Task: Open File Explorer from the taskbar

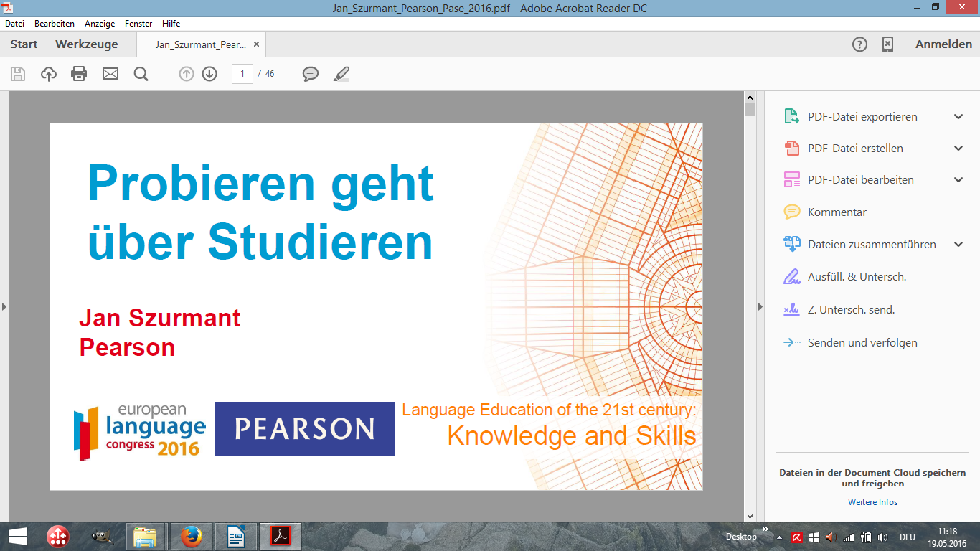Action: coord(146,537)
